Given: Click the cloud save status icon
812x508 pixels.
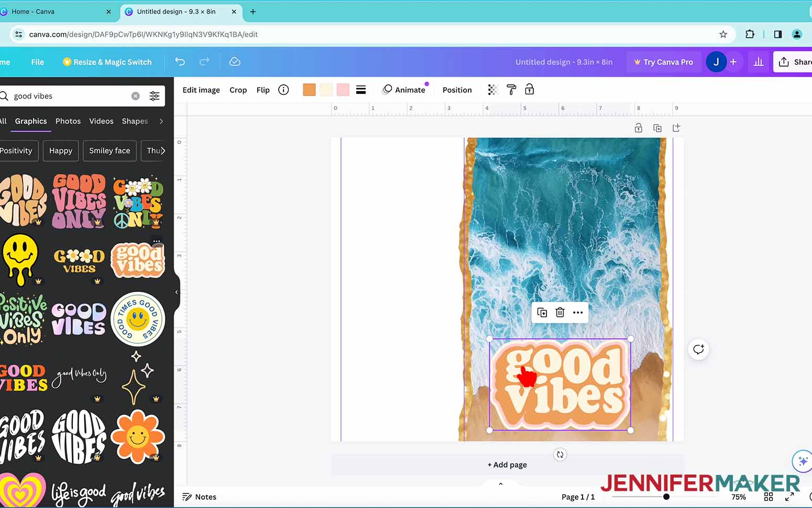Looking at the screenshot, I should click(x=235, y=62).
